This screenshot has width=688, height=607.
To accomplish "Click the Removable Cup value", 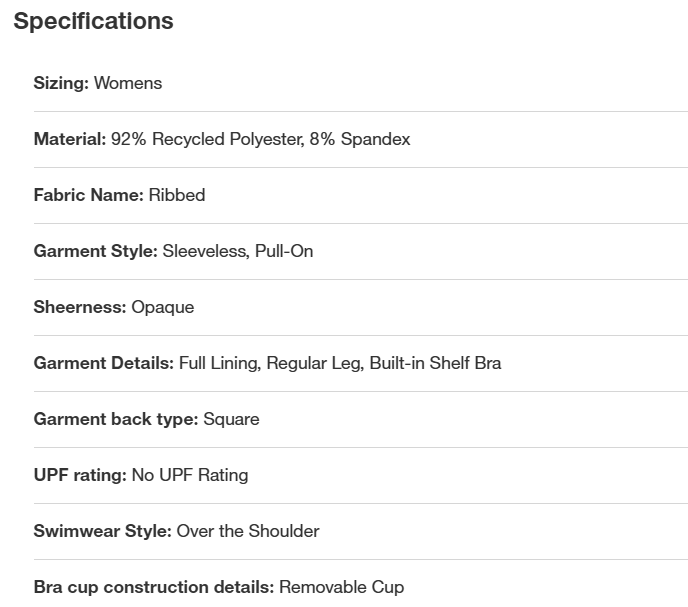I will (341, 587).
